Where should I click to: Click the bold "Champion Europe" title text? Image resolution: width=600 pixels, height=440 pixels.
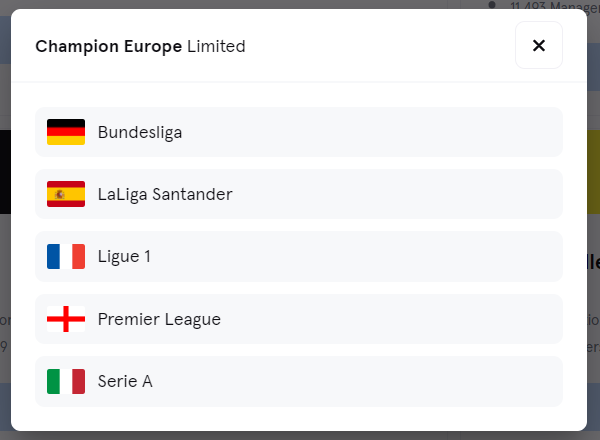coord(109,47)
